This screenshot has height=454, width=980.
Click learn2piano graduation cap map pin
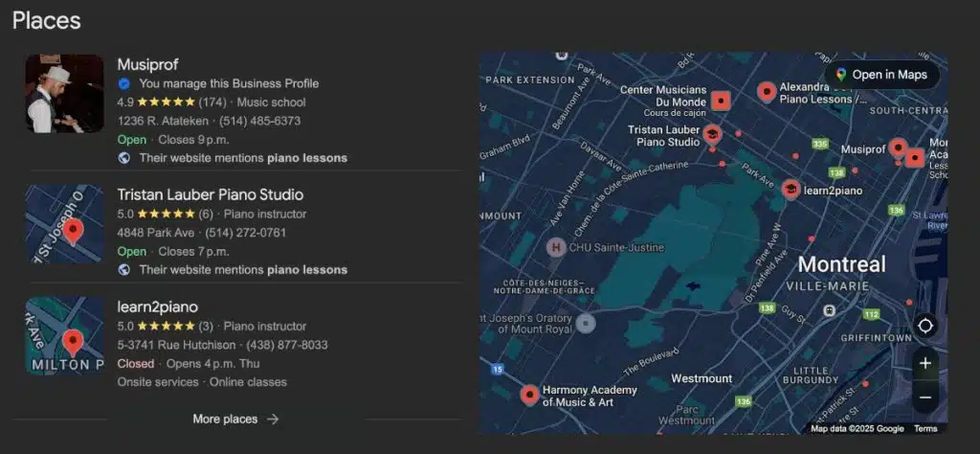click(791, 190)
